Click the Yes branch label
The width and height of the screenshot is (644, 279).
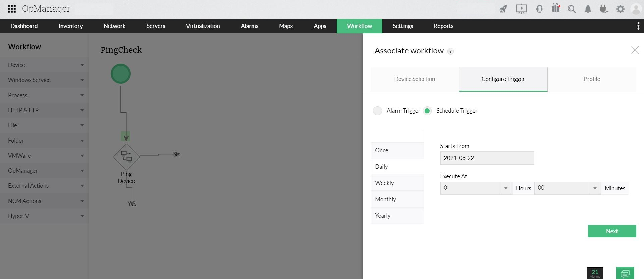coord(132,203)
